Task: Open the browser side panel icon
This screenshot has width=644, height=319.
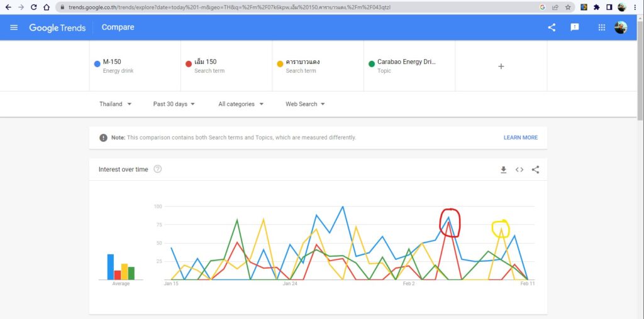Action: [609, 7]
